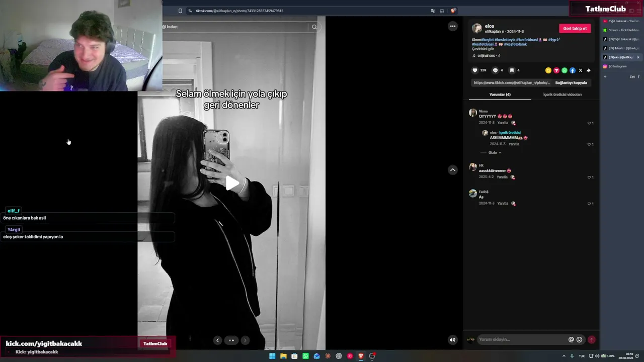
Task: Expand the system tray hidden icons chevron
Action: click(563, 356)
